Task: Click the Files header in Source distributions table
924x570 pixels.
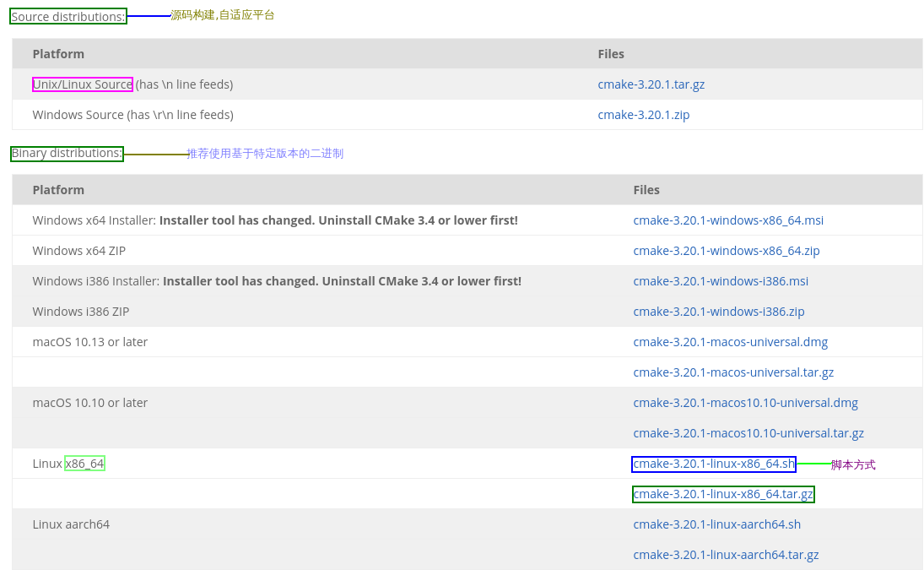Action: coord(610,54)
